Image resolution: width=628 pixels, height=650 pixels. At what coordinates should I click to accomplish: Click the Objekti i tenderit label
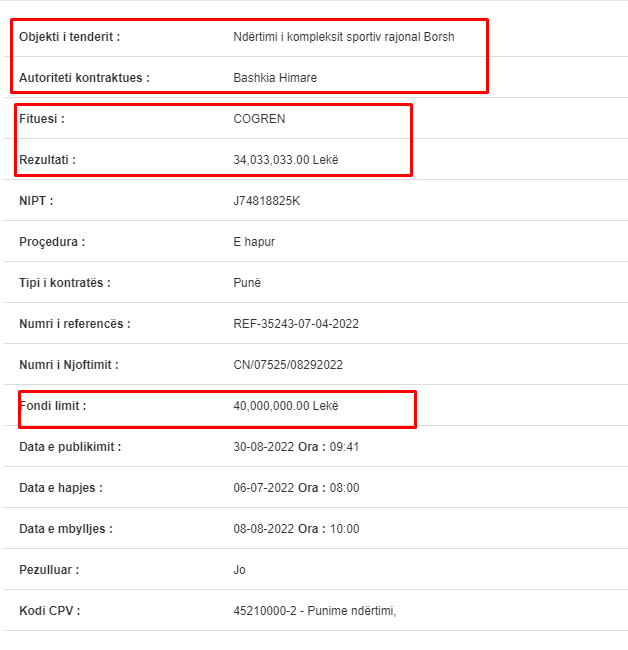click(x=70, y=37)
